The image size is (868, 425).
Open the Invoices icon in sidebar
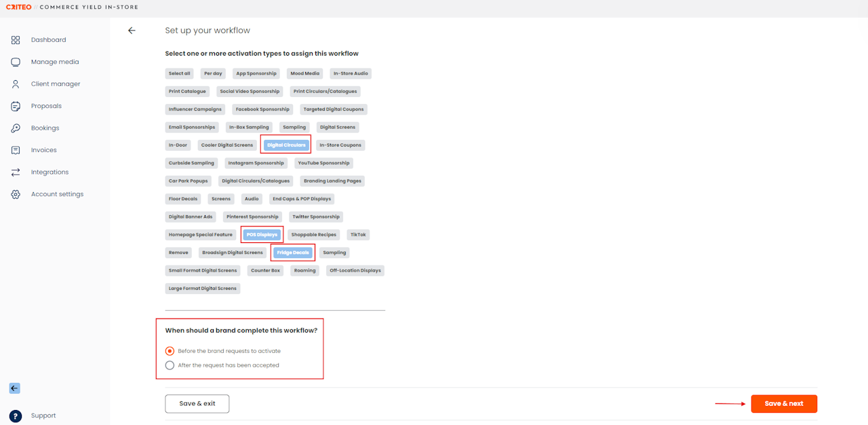tap(16, 150)
